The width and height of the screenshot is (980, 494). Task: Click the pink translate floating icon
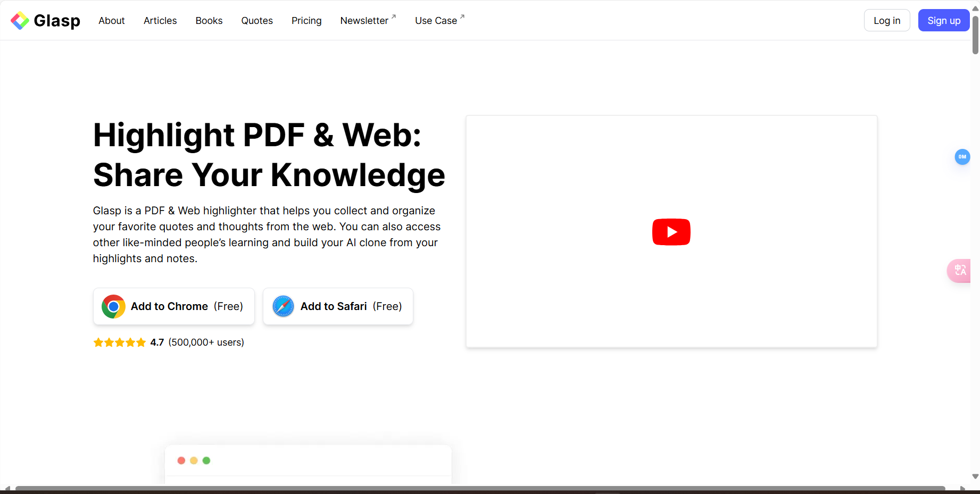[x=960, y=271]
